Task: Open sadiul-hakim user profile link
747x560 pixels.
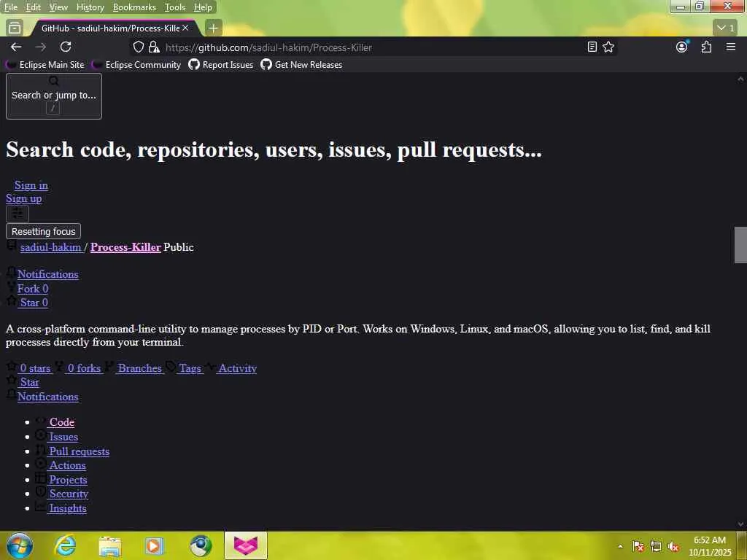Action: click(51, 247)
